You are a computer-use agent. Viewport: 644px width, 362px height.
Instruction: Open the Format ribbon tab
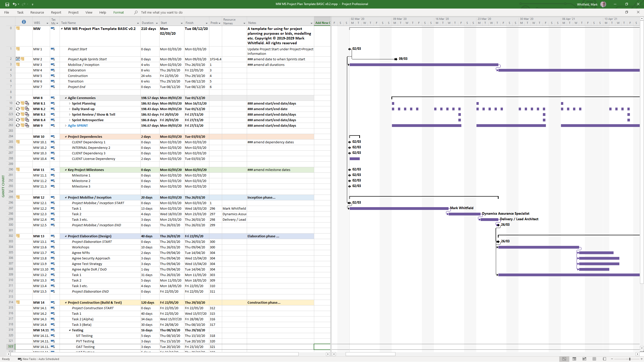(x=118, y=12)
